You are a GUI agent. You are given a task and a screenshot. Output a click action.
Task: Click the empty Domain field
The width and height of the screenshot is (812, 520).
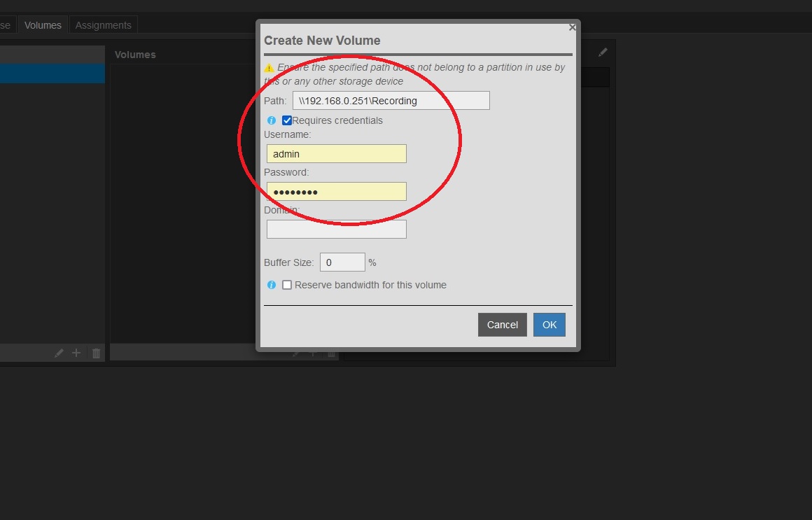coord(336,229)
